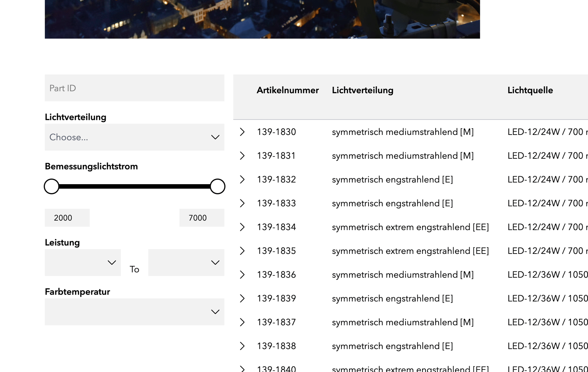The width and height of the screenshot is (588, 372).
Task: Open the Leistung maximum dropdown
Action: [x=186, y=262]
